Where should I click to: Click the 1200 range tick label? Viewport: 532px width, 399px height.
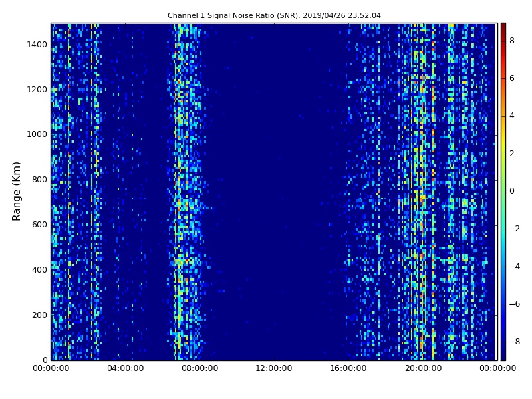(x=37, y=90)
